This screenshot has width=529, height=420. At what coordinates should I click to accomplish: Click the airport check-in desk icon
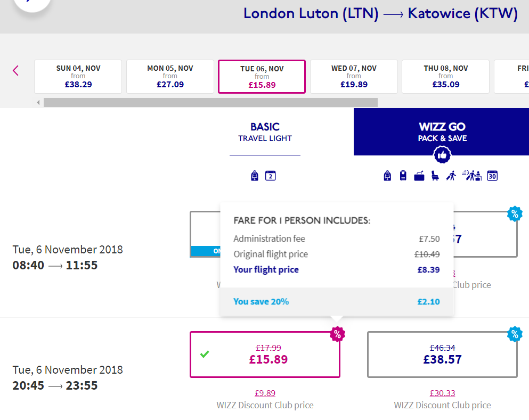coord(471,176)
